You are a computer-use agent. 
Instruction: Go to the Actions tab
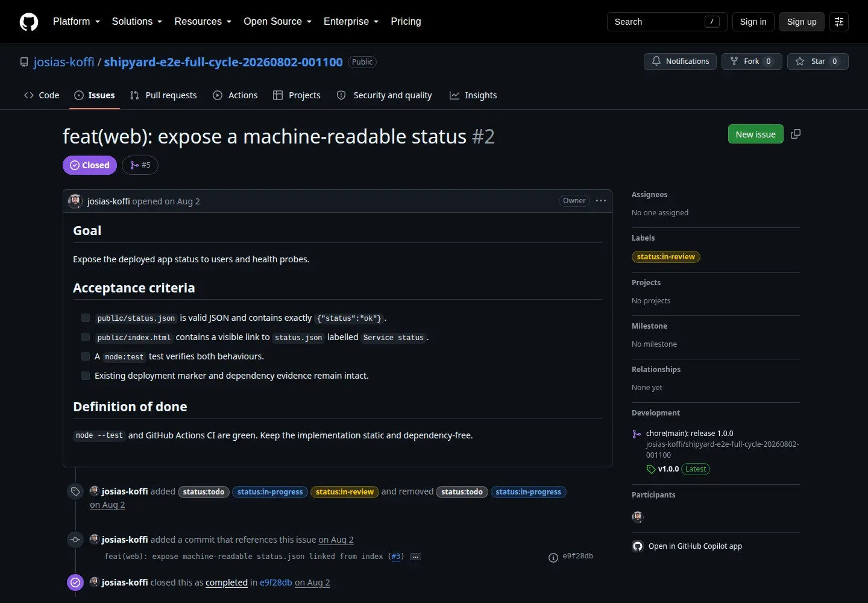[235, 95]
